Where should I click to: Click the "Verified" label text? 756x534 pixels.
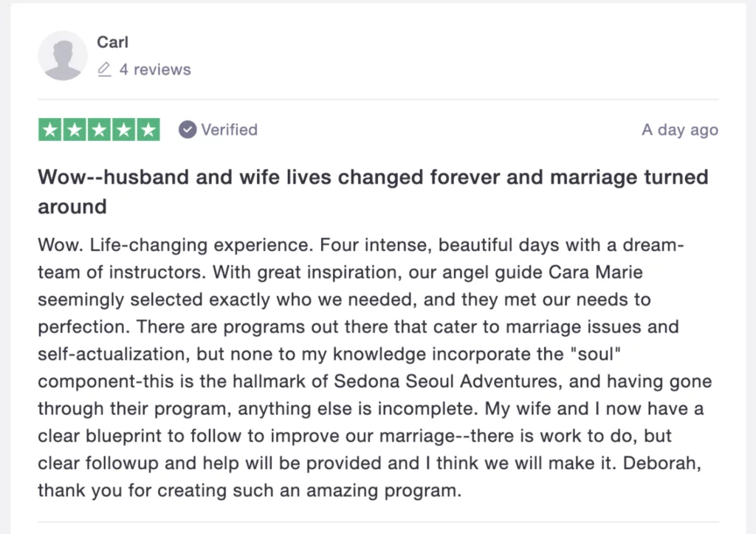coord(229,130)
